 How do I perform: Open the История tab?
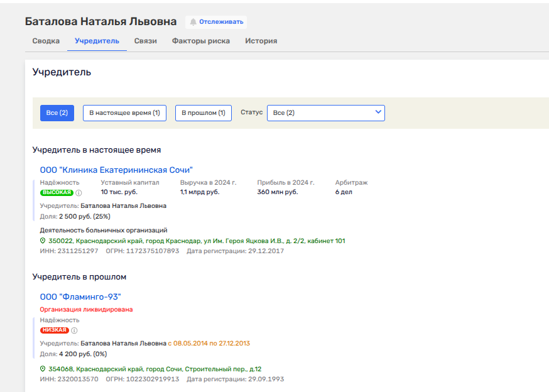261,41
